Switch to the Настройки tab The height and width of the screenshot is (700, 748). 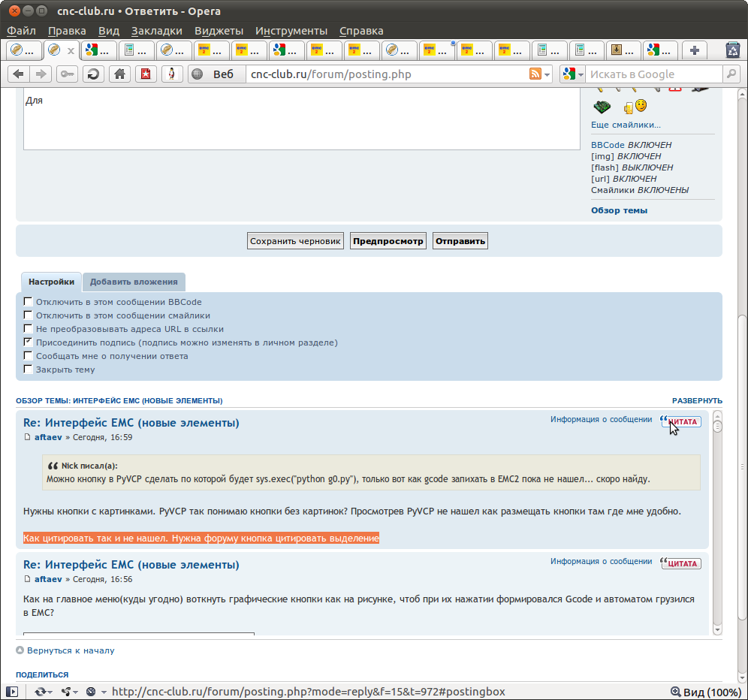[52, 282]
